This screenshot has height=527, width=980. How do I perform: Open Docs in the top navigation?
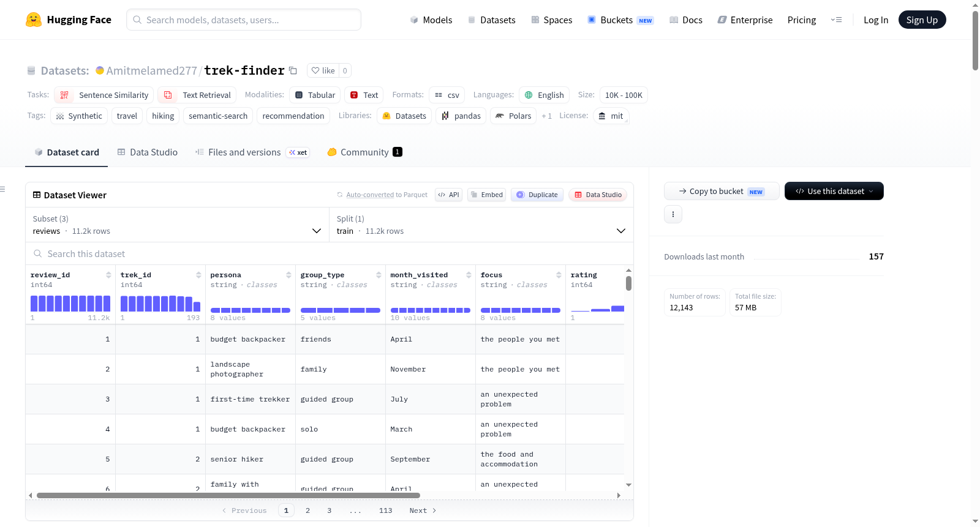pyautogui.click(x=686, y=20)
